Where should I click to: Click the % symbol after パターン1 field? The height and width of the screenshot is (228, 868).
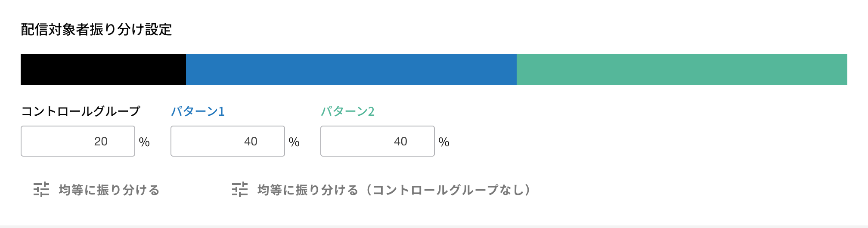point(294,142)
